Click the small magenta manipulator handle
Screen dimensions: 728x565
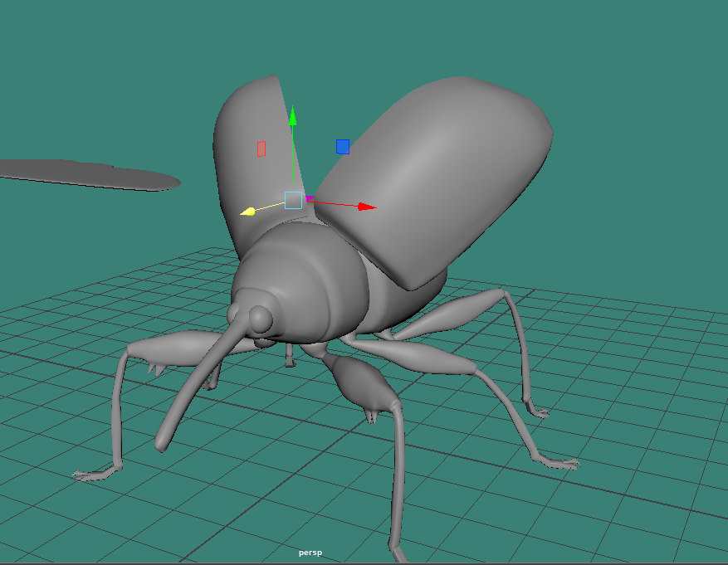pyautogui.click(x=310, y=198)
